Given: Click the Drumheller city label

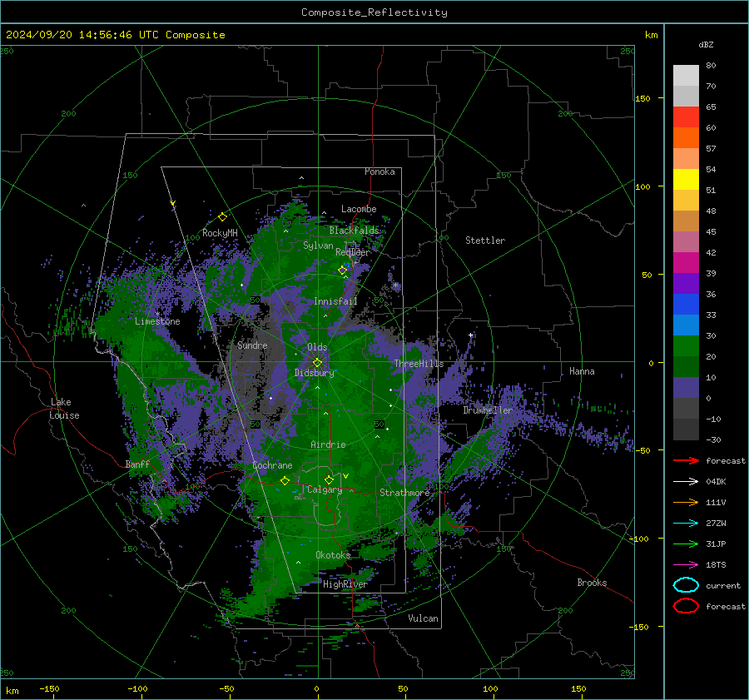Looking at the screenshot, I should click(x=488, y=410).
